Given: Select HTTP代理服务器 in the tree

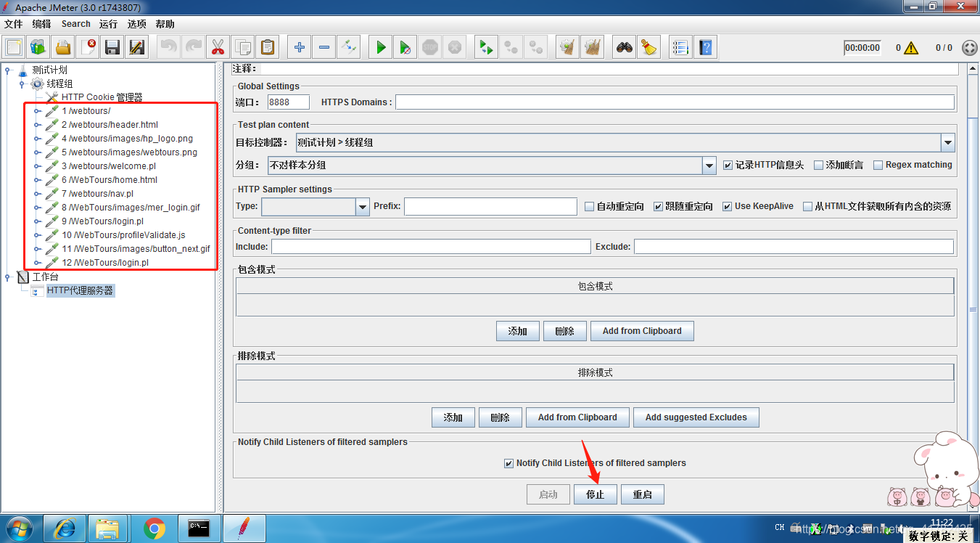Looking at the screenshot, I should [80, 290].
